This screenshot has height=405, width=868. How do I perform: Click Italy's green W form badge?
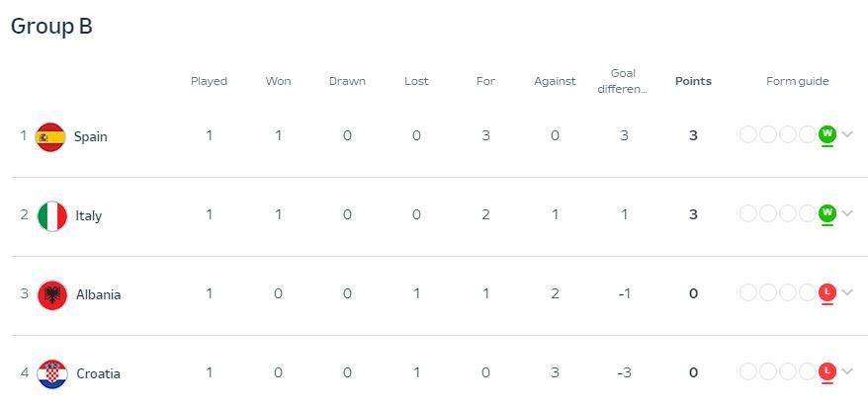827,212
